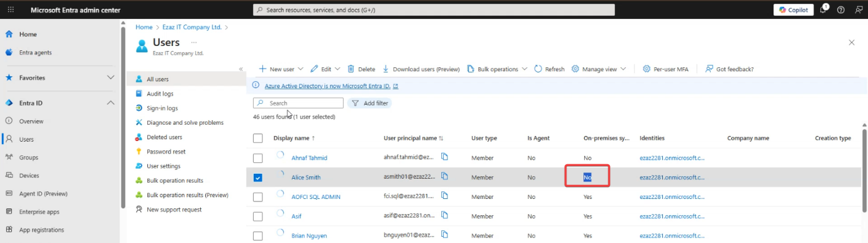This screenshot has width=868, height=243.
Task: Untick the checkbox for Alice Smith
Action: pyautogui.click(x=257, y=178)
